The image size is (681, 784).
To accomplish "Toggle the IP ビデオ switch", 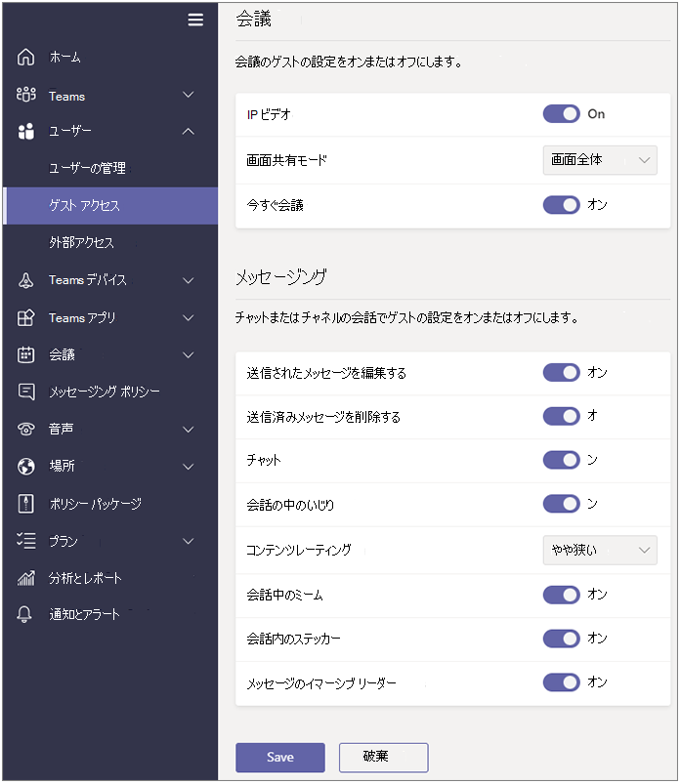I will (x=562, y=114).
